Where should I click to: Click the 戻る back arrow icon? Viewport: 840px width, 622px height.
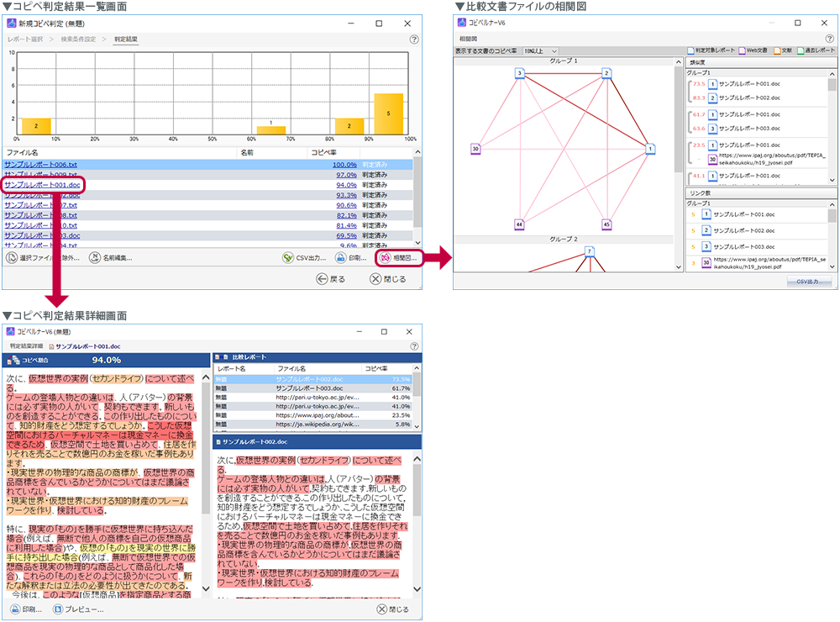point(322,279)
